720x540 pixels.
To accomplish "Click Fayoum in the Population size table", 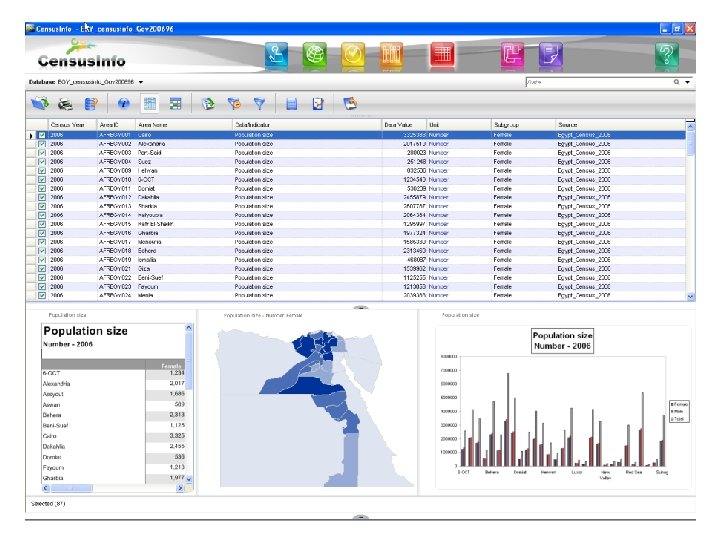I will (x=53, y=468).
